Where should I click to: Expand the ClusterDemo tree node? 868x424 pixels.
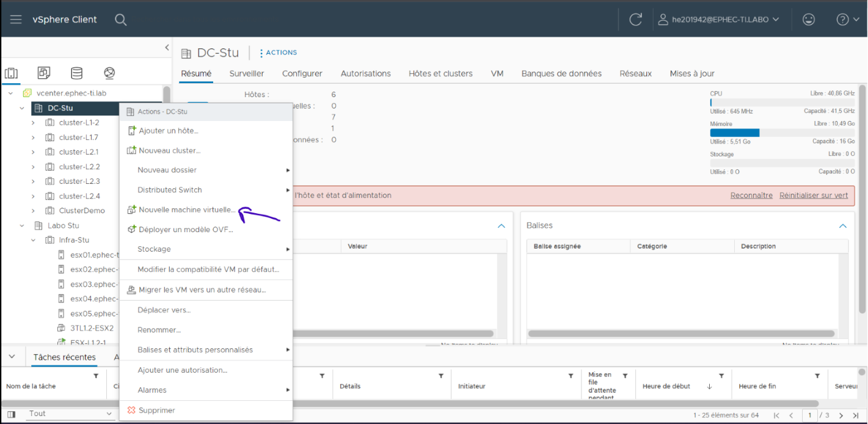point(34,211)
